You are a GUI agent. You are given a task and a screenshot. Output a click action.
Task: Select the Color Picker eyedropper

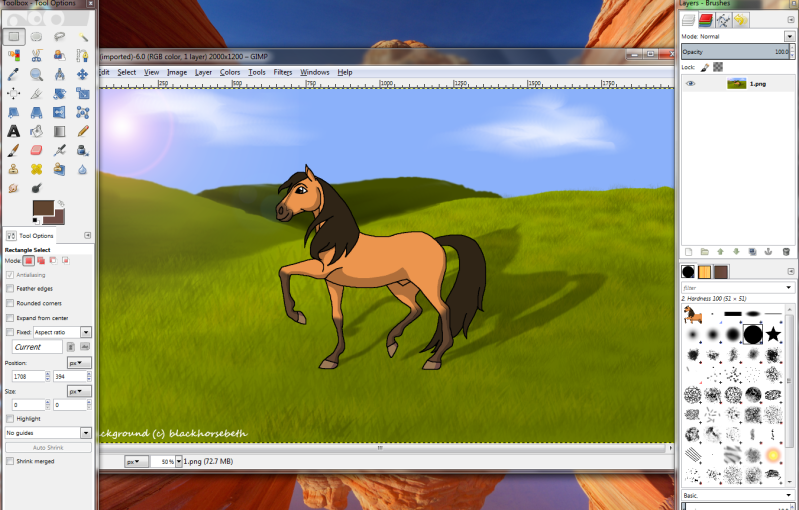(14, 74)
